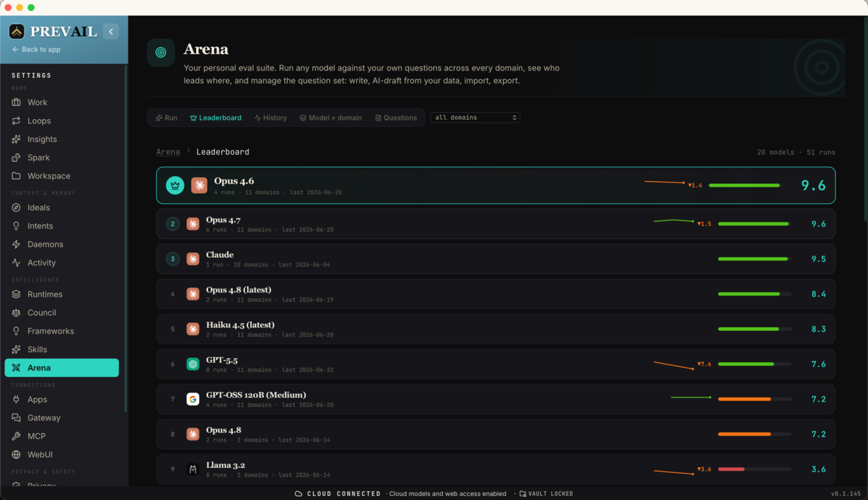This screenshot has height=500, width=868.
Task: Switch to the Model × domain tab
Action: click(x=331, y=118)
